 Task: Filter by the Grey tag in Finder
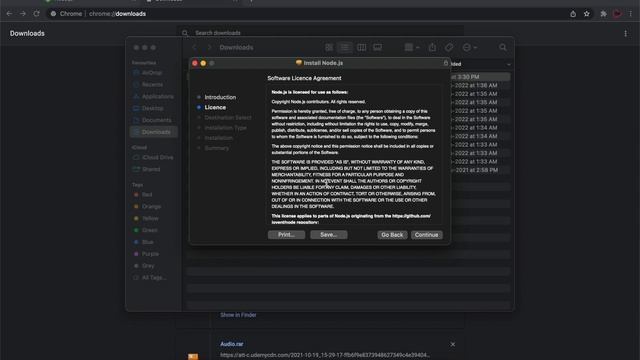point(148,266)
